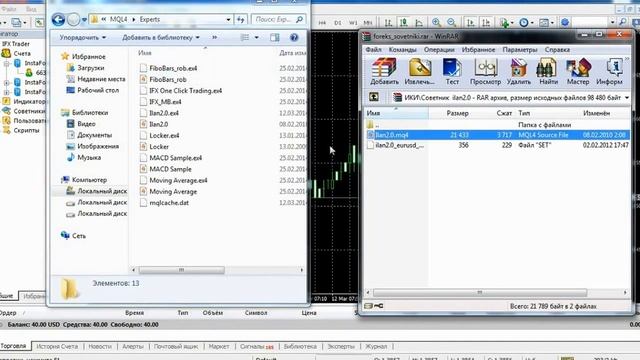The image size is (640, 360).
Task: Expand Explorer toolbar overflow chevrons
Action: (215, 38)
